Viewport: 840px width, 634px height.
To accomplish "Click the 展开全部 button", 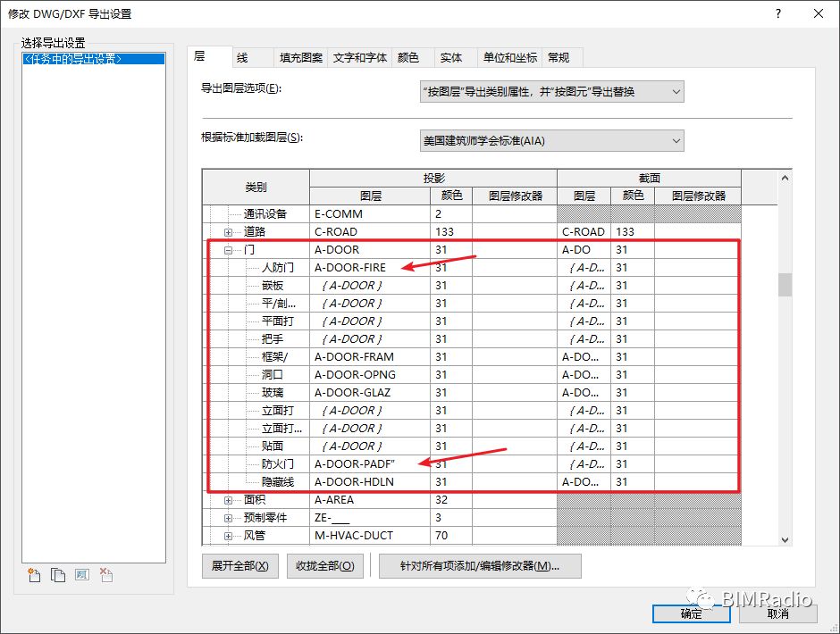I will click(240, 566).
